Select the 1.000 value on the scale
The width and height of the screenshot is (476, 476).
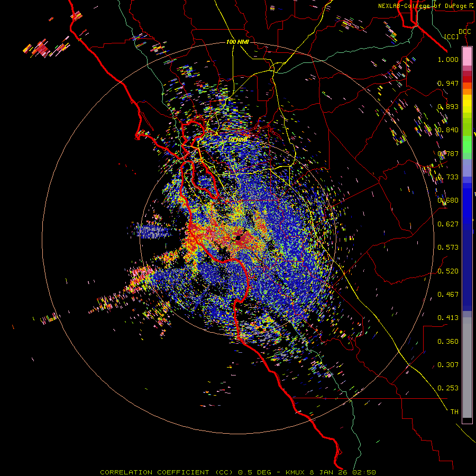point(448,59)
